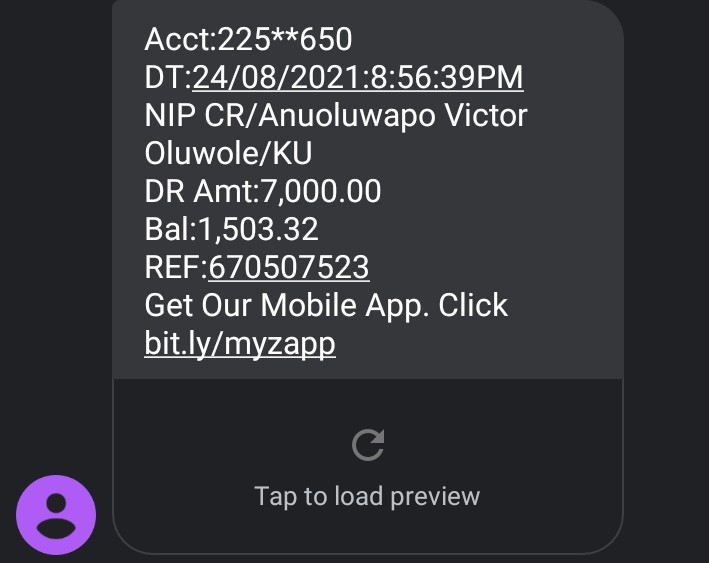Open the bit.ly/myzapp link
Screen dimensions: 709x563
240,343
